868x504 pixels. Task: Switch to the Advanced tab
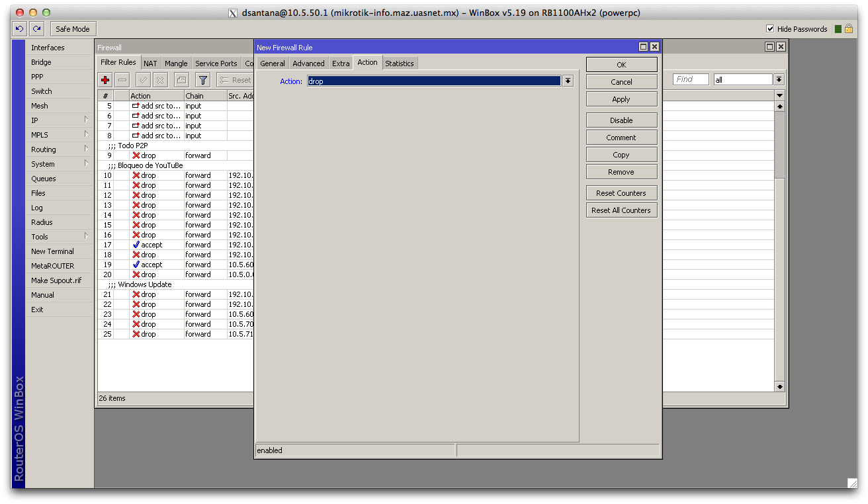click(x=308, y=63)
